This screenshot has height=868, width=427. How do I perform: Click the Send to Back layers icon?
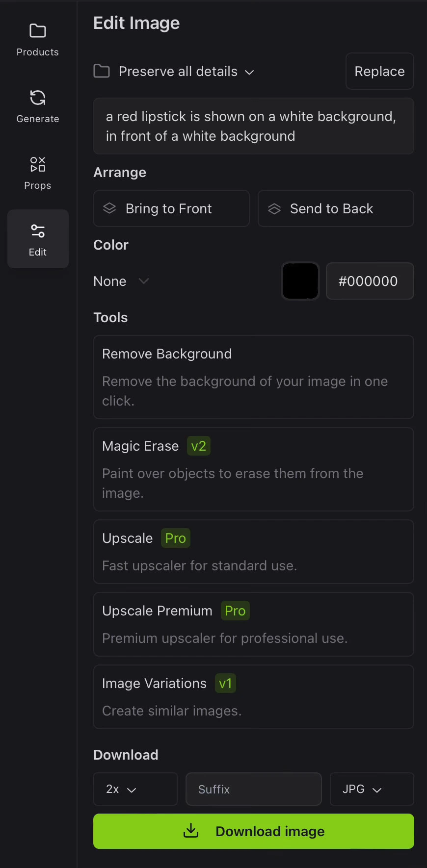point(274,208)
